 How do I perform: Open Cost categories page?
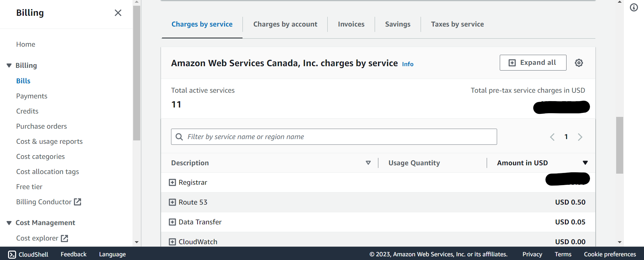click(x=41, y=157)
